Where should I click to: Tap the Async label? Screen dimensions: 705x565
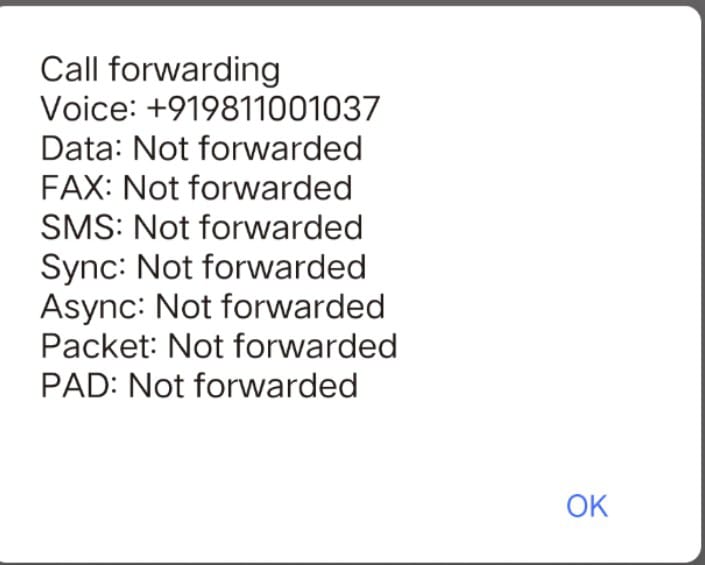coord(93,308)
